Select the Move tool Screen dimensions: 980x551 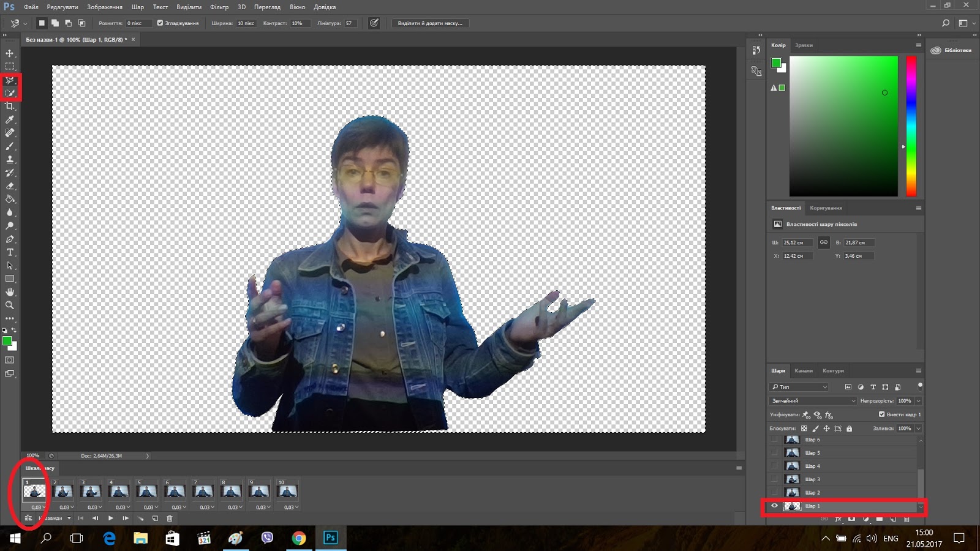[x=10, y=53]
